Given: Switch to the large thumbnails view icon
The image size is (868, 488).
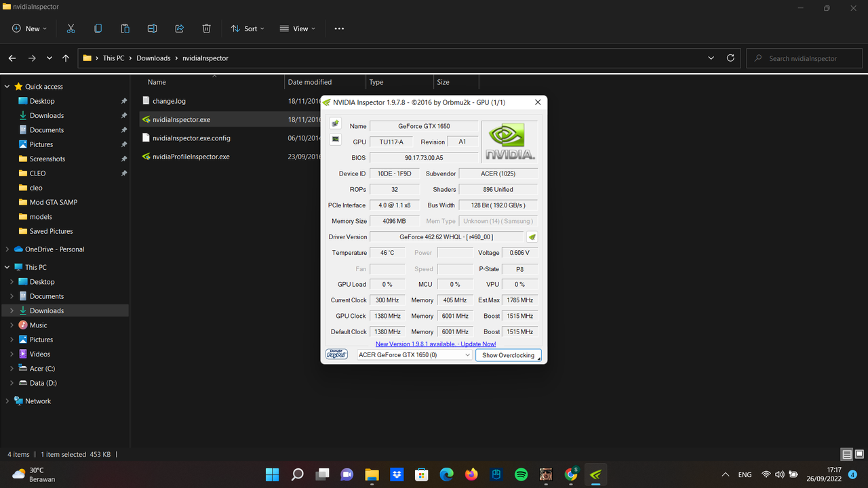Looking at the screenshot, I should [x=859, y=454].
